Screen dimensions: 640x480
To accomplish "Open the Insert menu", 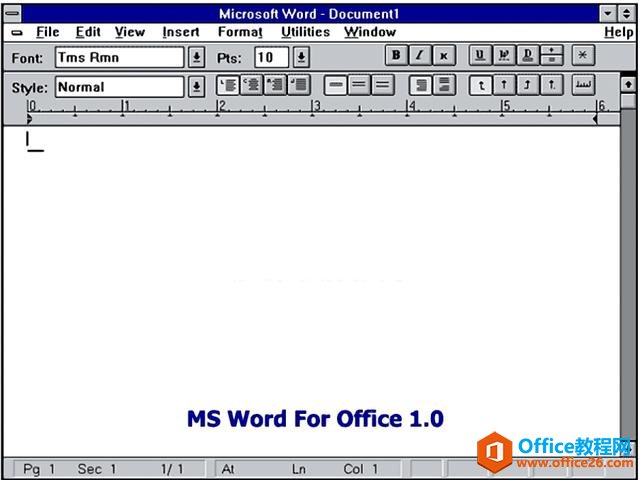I will point(181,32).
